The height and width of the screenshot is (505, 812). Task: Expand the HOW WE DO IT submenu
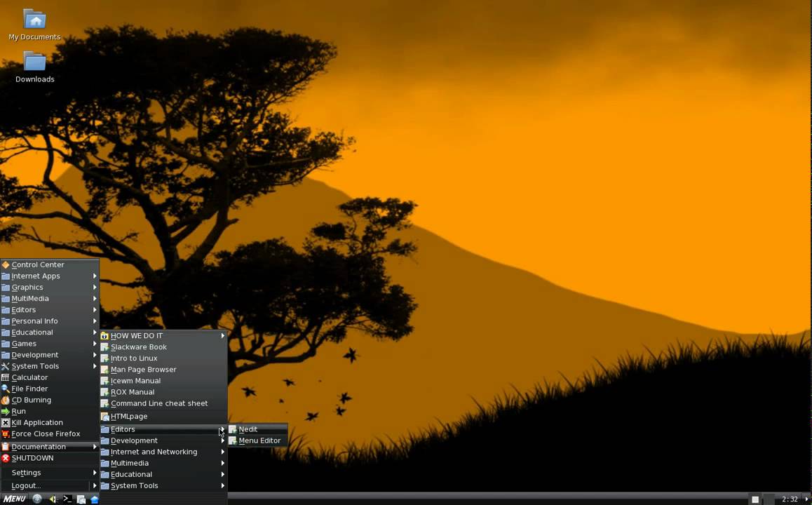click(163, 336)
